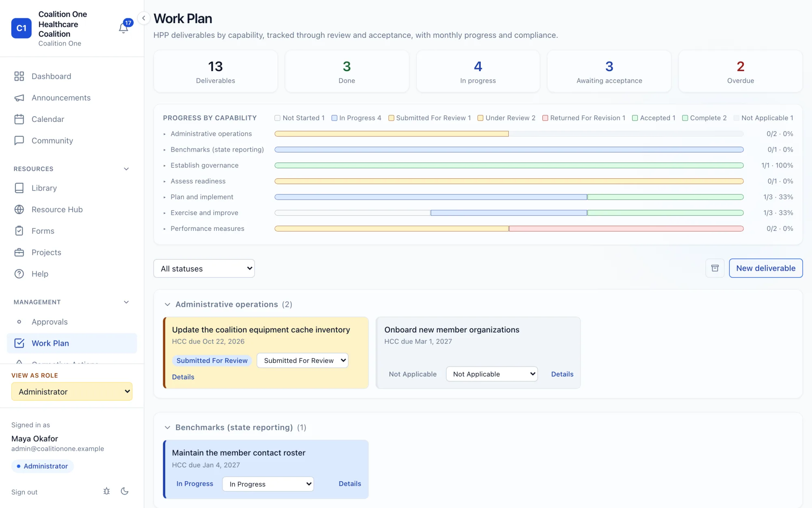Click the Work Plan checkbox icon

click(19, 343)
